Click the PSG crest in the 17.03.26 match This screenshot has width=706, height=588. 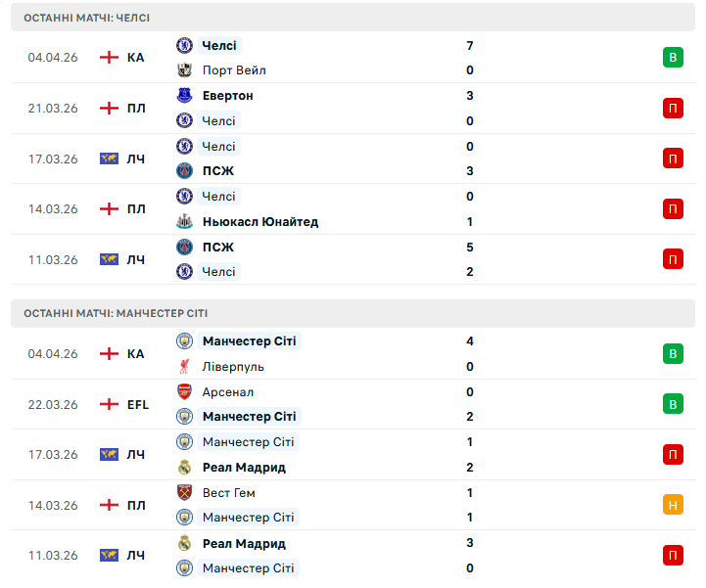point(184,171)
